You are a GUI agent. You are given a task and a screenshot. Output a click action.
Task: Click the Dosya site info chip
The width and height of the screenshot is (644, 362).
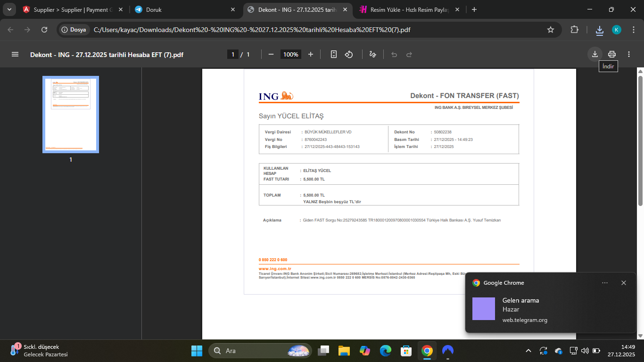tap(74, 30)
